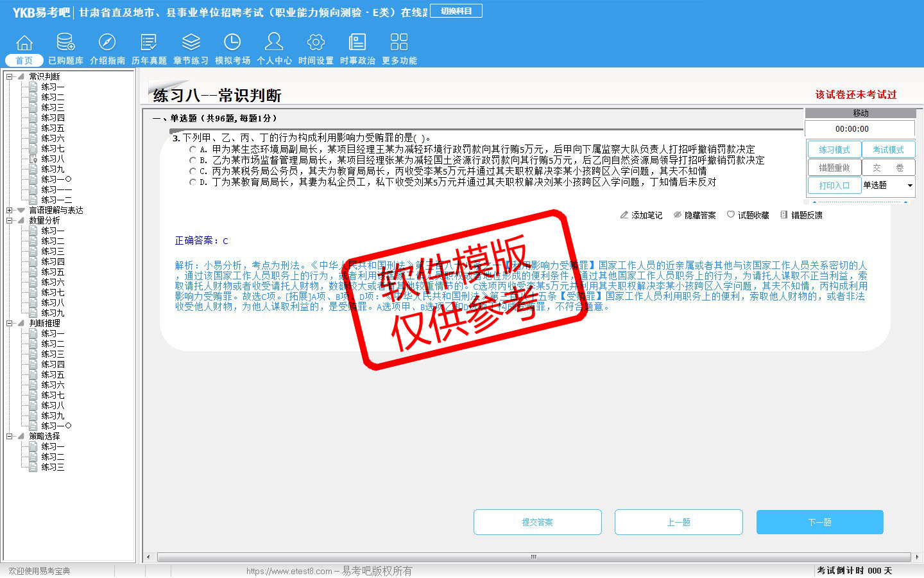Viewport: 924px width, 578px height.
Task: Click the 首页 home icon
Action: coord(24,43)
